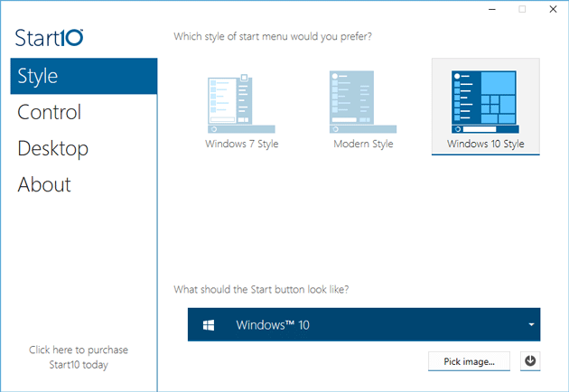This screenshot has width=569, height=392.
Task: Minimize the Start10 window
Action: [492, 9]
